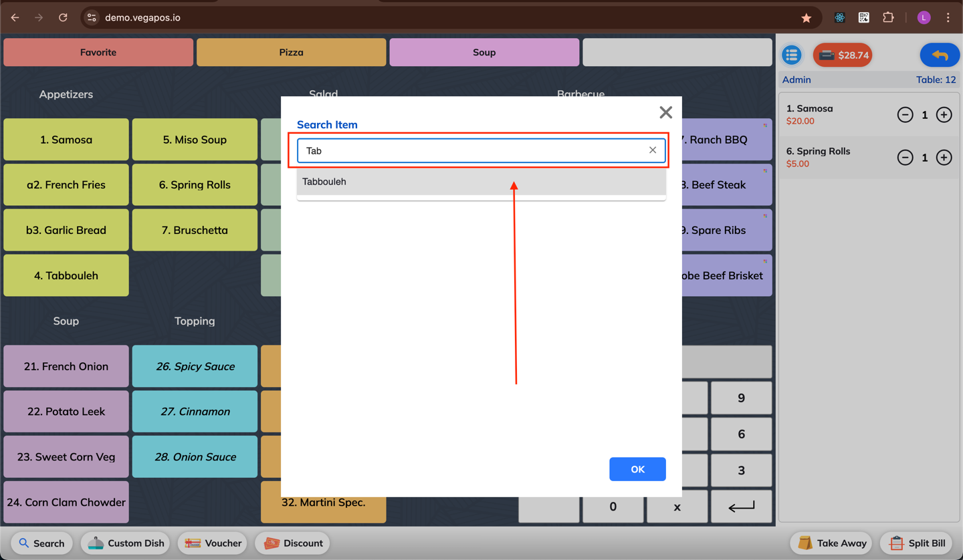Open Custom Dish option

126,543
